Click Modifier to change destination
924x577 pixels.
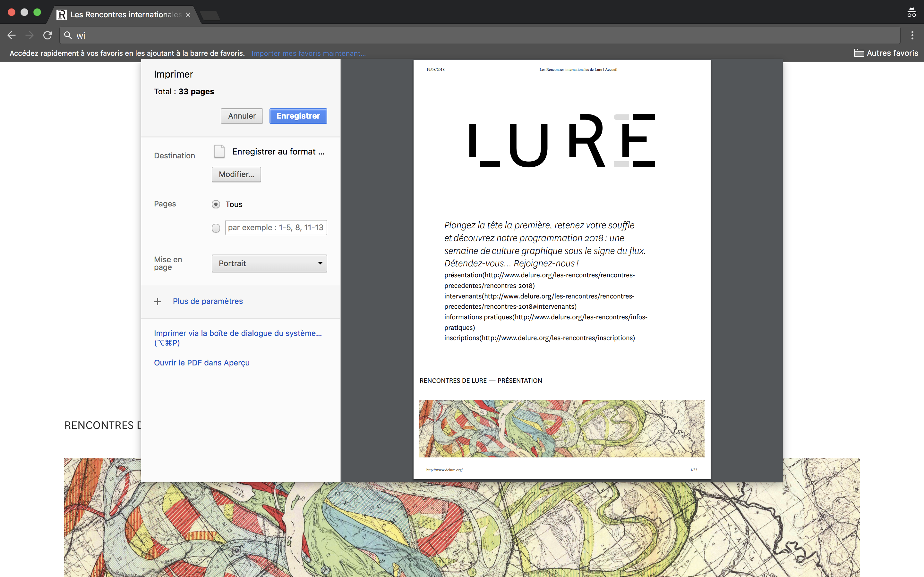(x=236, y=174)
